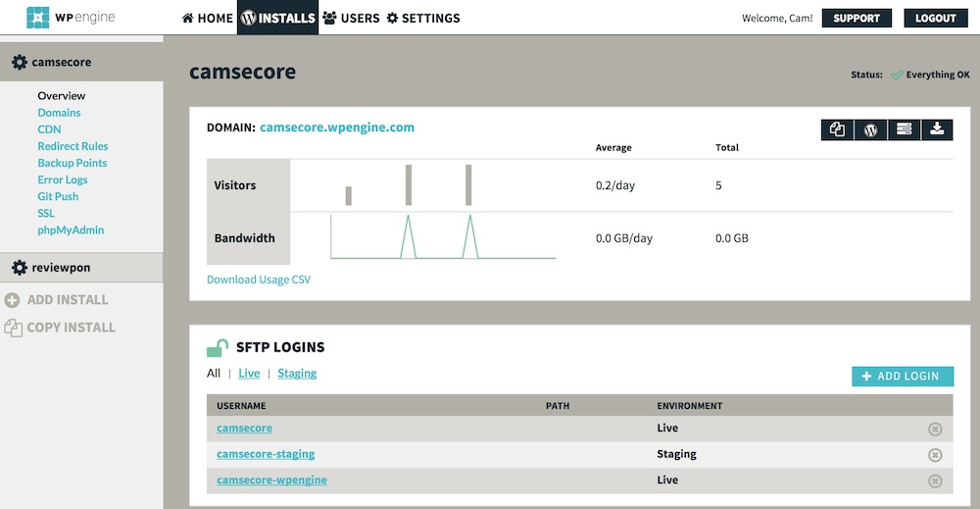The width and height of the screenshot is (980, 509).
Task: Click the gear icon next to camsecore sidebar
Action: point(20,62)
